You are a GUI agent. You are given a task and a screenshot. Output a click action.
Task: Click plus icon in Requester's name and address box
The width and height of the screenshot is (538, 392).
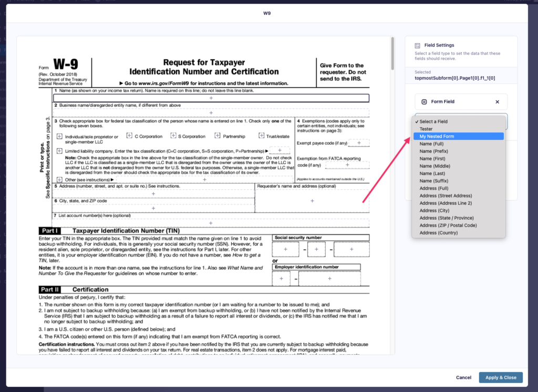click(312, 201)
